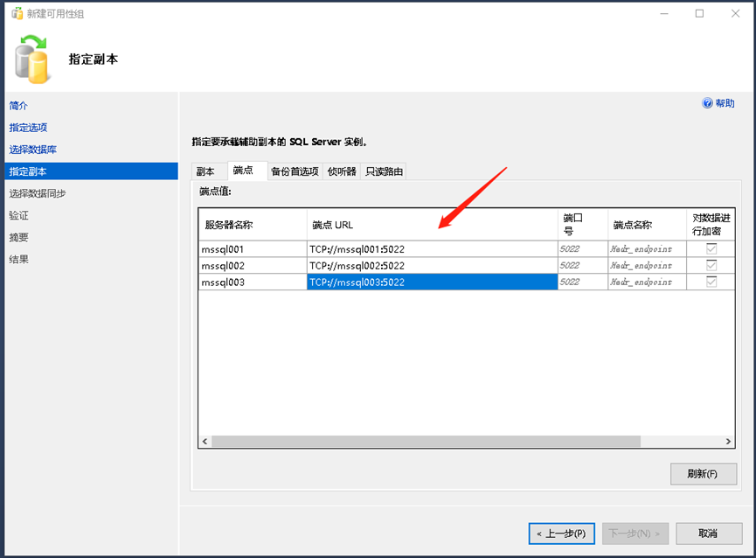Click endpoint URL TCP://mssql002:5022
The image size is (756, 558).
click(432, 265)
